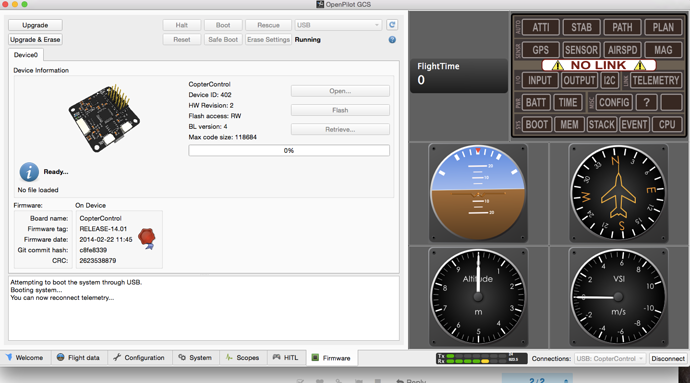Image resolution: width=690 pixels, height=383 pixels.
Task: Click the compass heading gauge
Action: (618, 193)
